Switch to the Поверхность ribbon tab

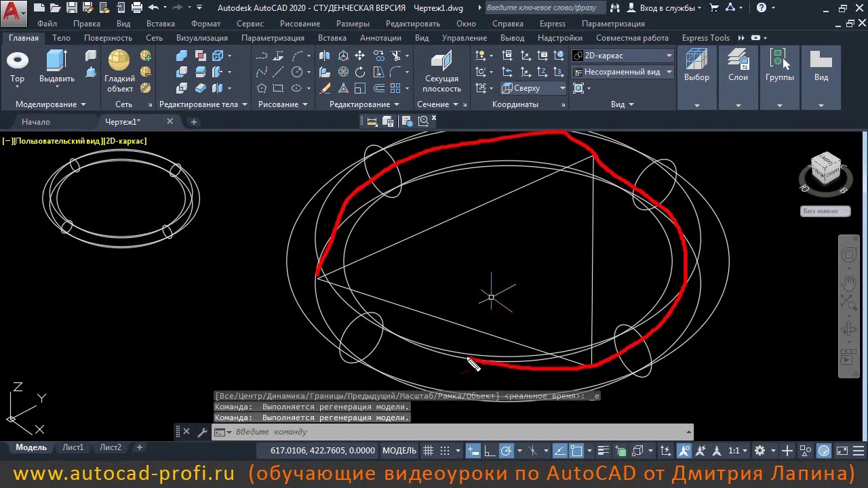tap(108, 38)
